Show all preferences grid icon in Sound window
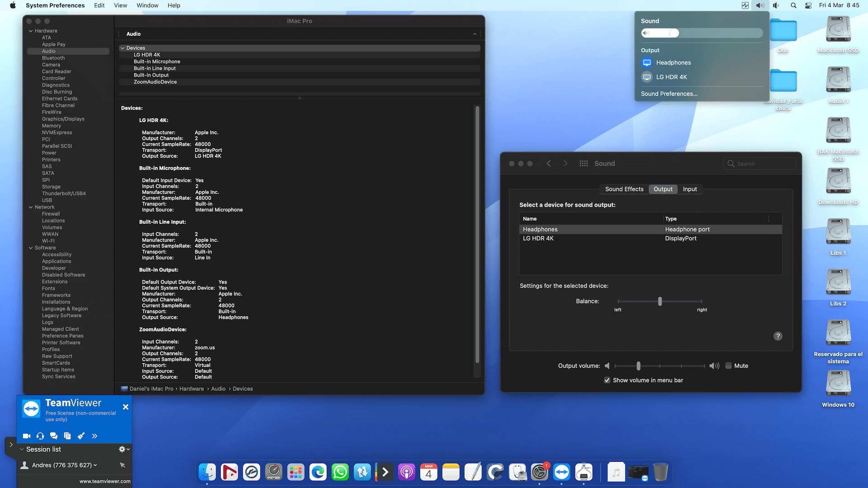The image size is (868, 488). (584, 164)
